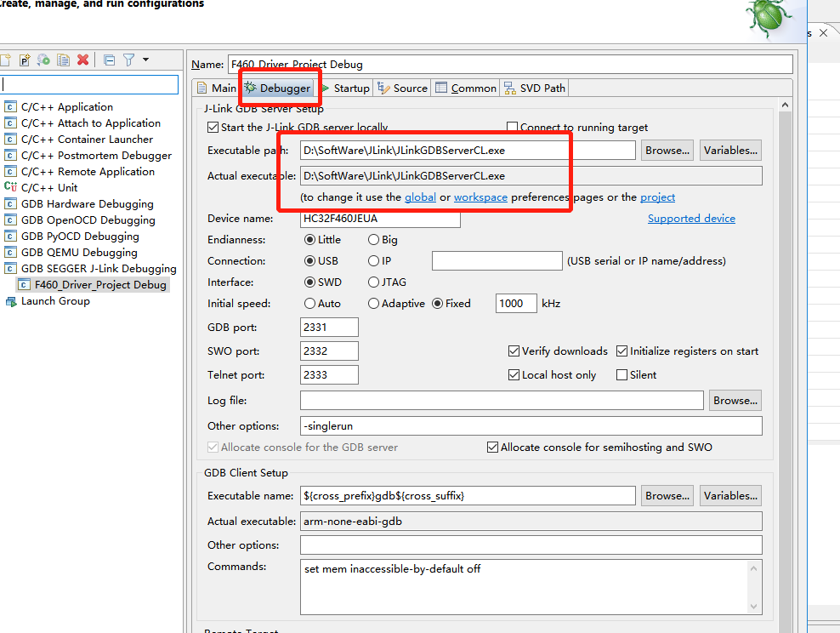This screenshot has height=633, width=840.
Task: Collapse all configuration tree entries
Action: coord(109,60)
